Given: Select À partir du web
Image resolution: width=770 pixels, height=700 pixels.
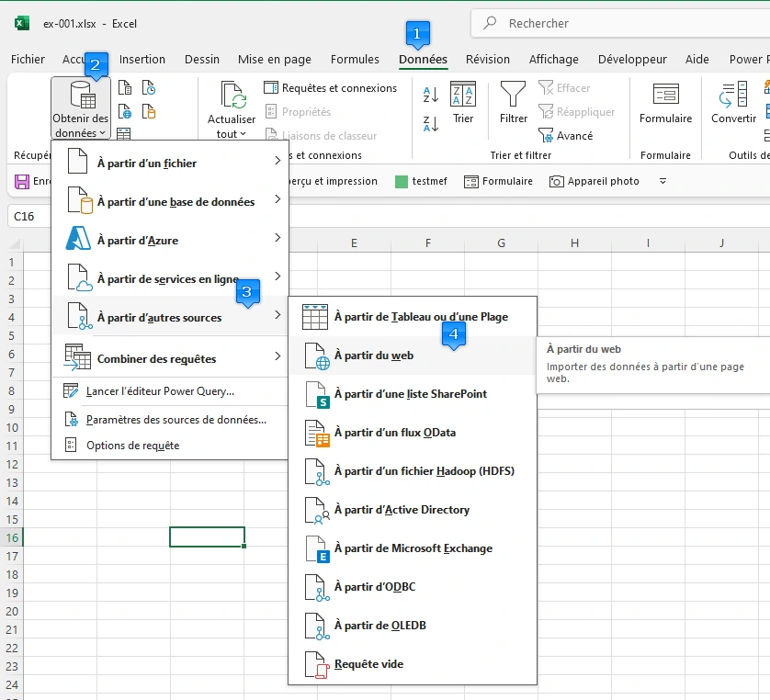Looking at the screenshot, I should click(x=373, y=356).
